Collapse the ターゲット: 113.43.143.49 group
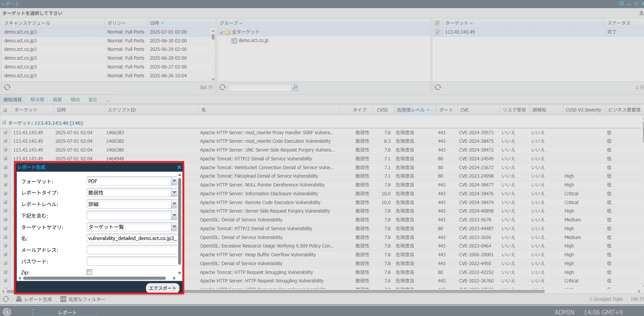 click(x=4, y=123)
